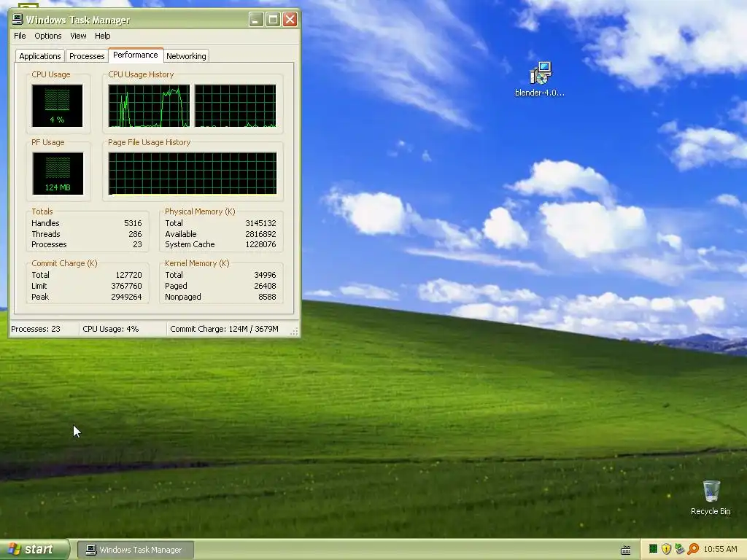Viewport: 747px width, 560px height.
Task: Click the Task Manager title bar icon
Action: (x=18, y=19)
